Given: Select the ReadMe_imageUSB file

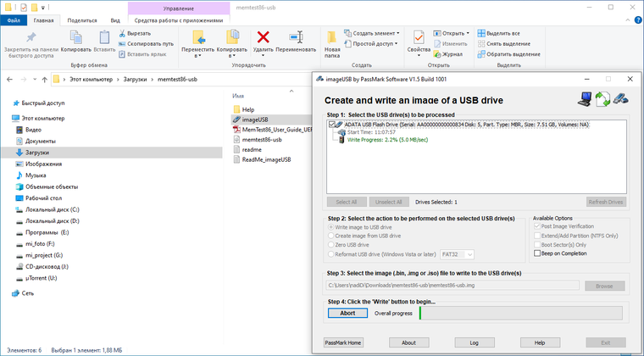Looking at the screenshot, I should click(x=262, y=159).
